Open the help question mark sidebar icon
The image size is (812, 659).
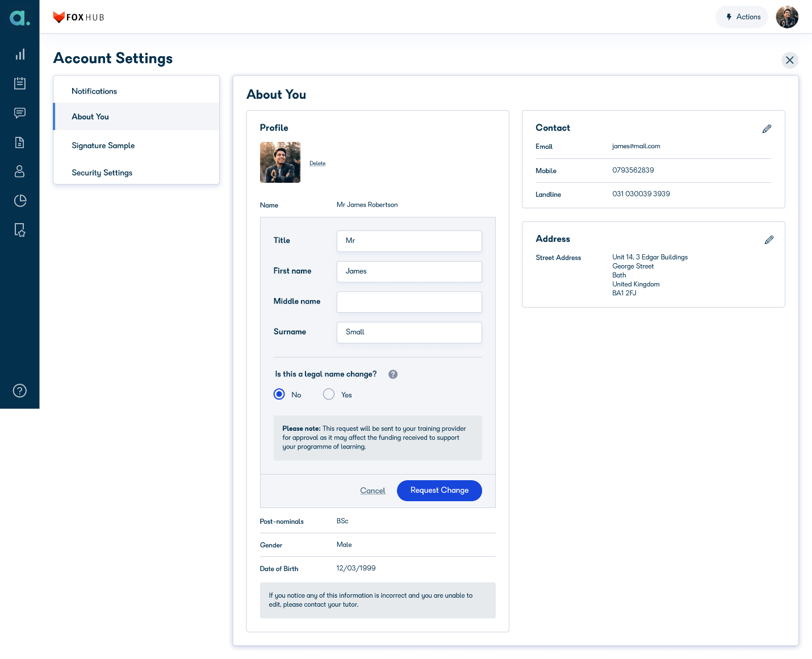click(20, 391)
